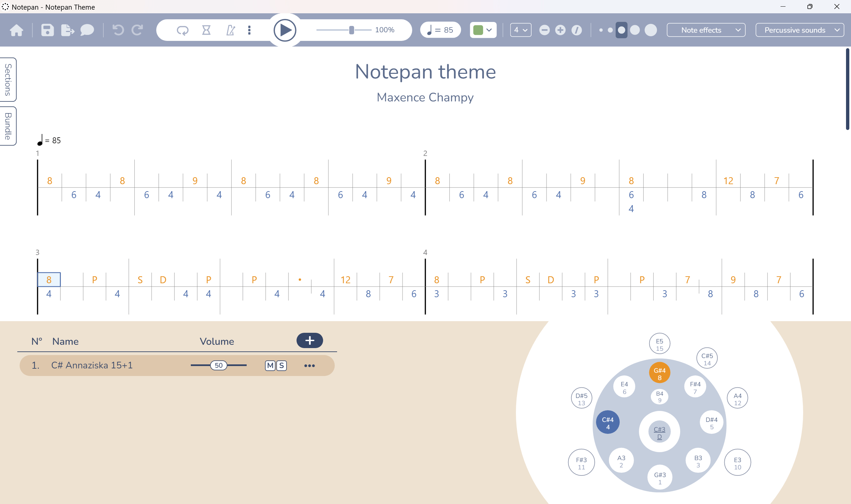
Task: Toggle the hourglass countdown icon
Action: pyautogui.click(x=206, y=30)
